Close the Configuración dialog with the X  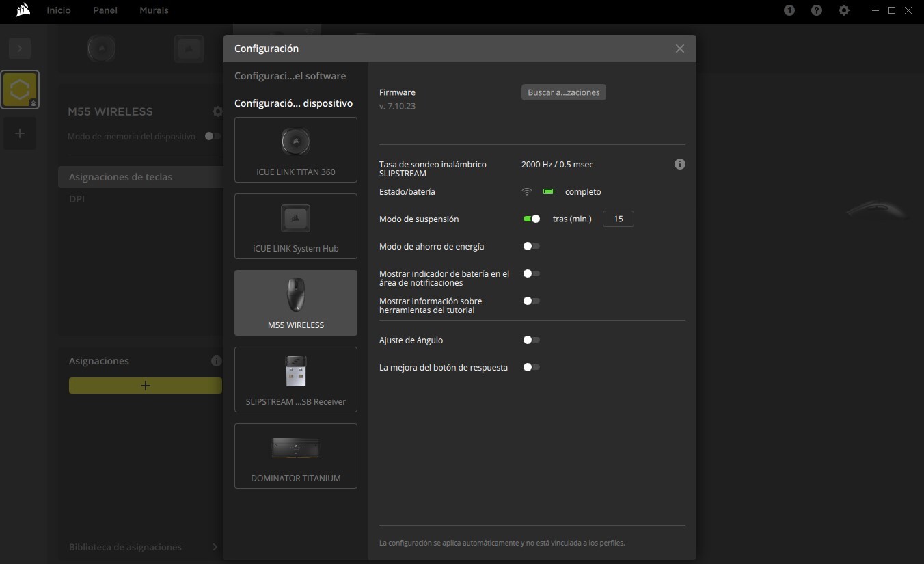tap(679, 49)
